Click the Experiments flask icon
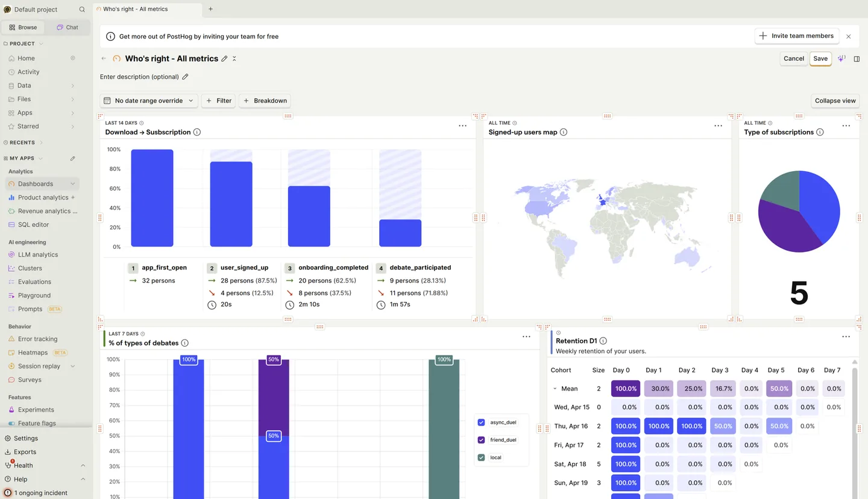 tap(11, 410)
